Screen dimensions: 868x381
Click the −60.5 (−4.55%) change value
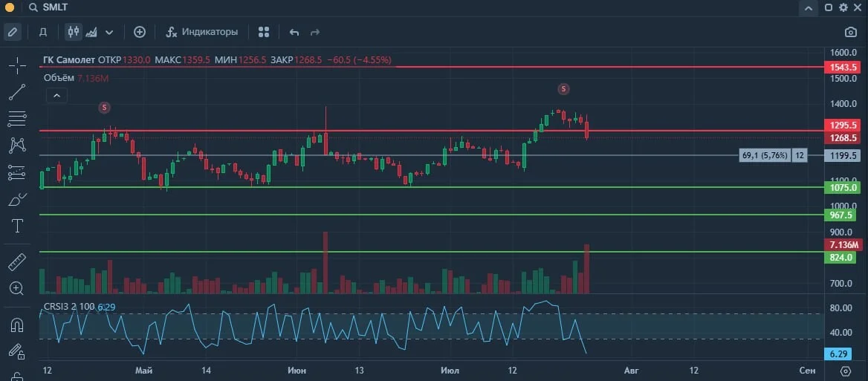point(359,59)
